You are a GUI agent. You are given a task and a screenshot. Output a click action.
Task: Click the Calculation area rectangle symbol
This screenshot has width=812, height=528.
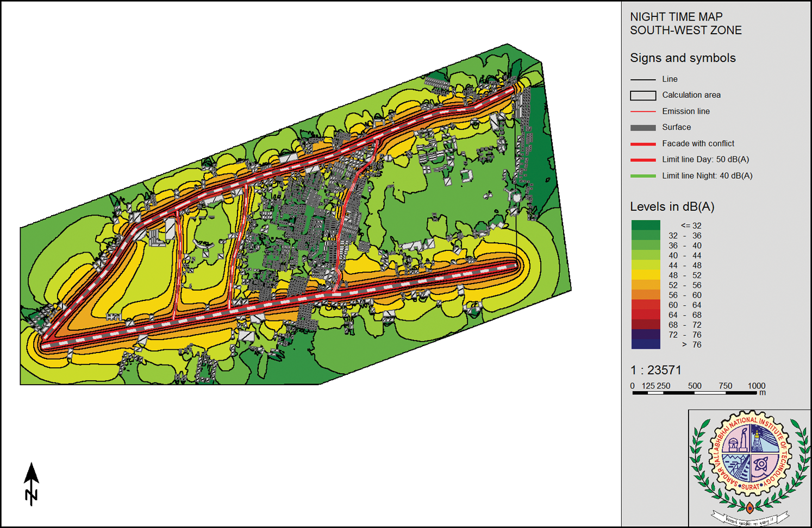643,96
